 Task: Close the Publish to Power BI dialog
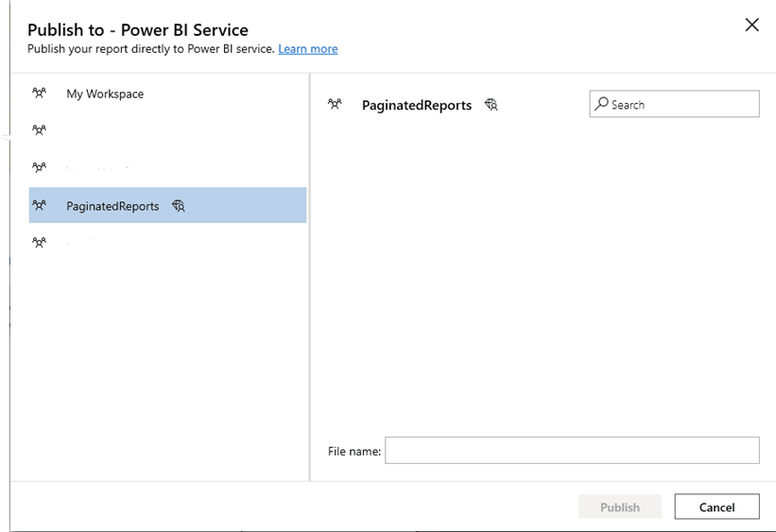[751, 25]
